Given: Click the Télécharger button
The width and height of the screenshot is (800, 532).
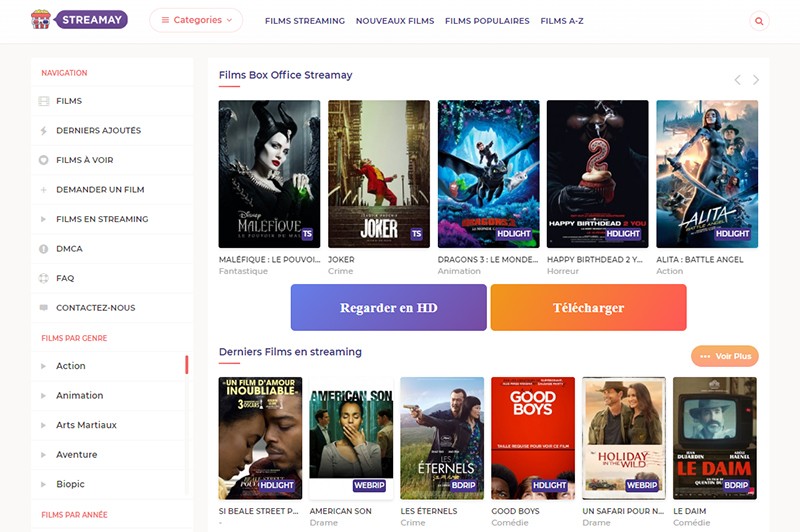Looking at the screenshot, I should [x=589, y=308].
